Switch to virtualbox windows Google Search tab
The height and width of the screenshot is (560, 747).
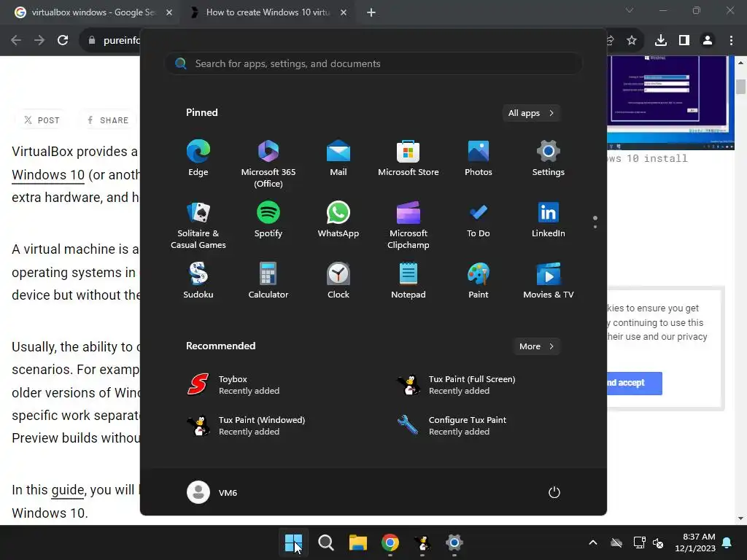click(93, 12)
